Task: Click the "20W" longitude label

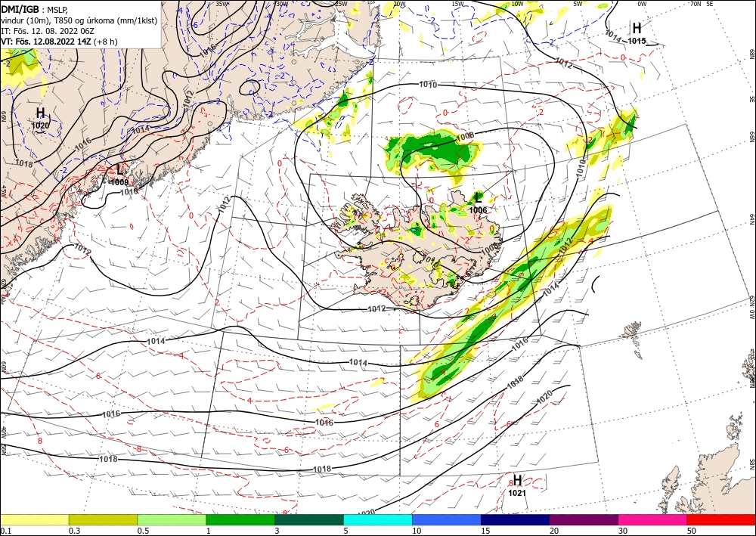Action: tap(399, 3)
